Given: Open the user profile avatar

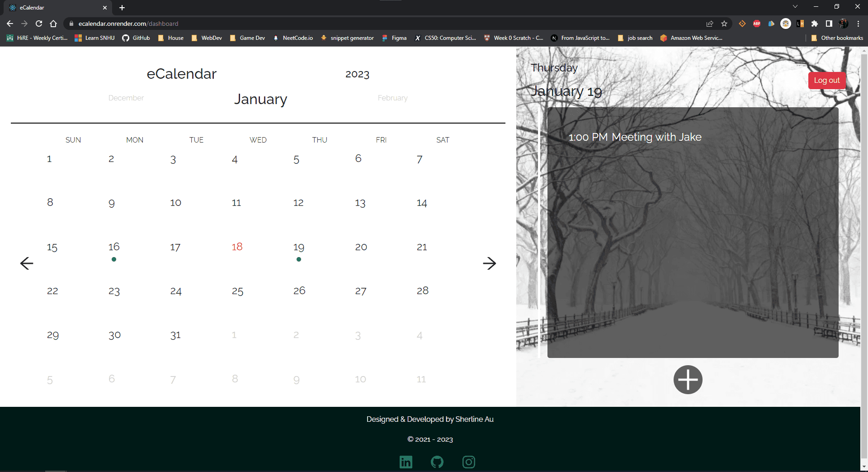Looking at the screenshot, I should point(844,24).
